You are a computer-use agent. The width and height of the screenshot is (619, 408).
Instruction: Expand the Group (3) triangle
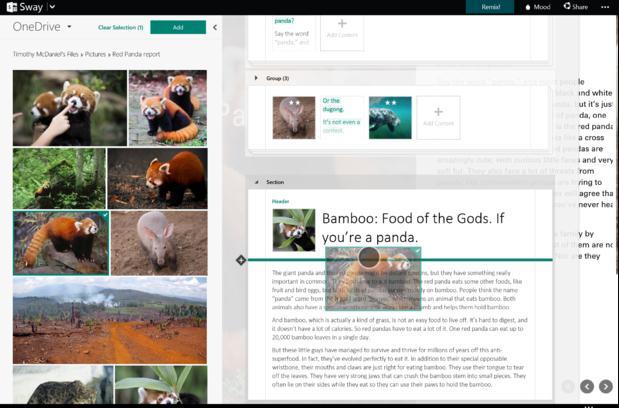pyautogui.click(x=256, y=78)
